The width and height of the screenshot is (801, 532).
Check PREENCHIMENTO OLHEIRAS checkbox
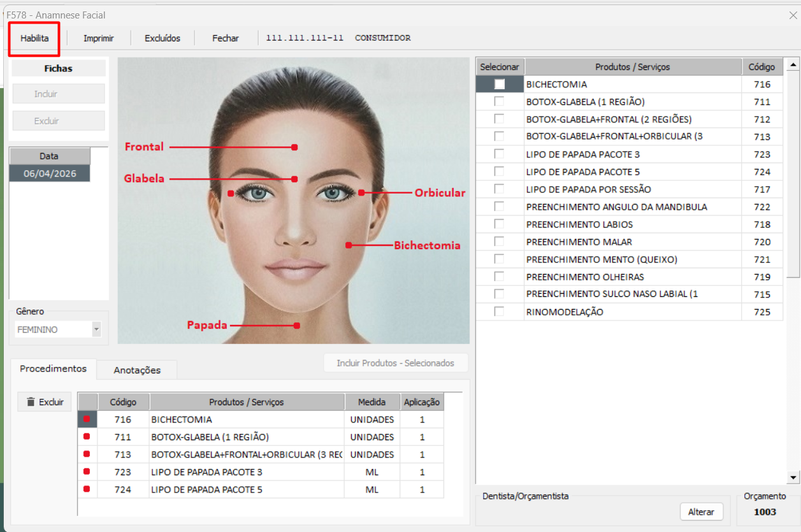coord(499,277)
